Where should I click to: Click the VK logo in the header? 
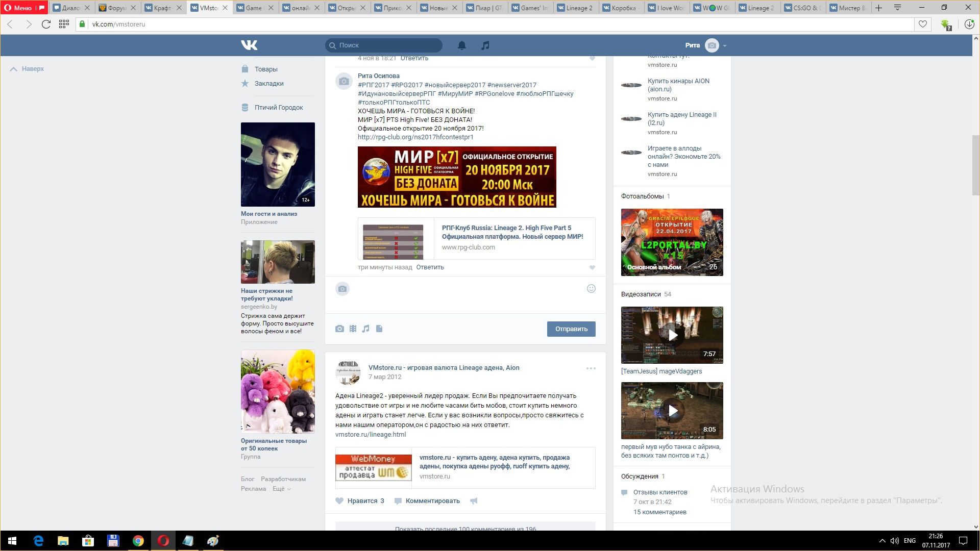(x=249, y=45)
